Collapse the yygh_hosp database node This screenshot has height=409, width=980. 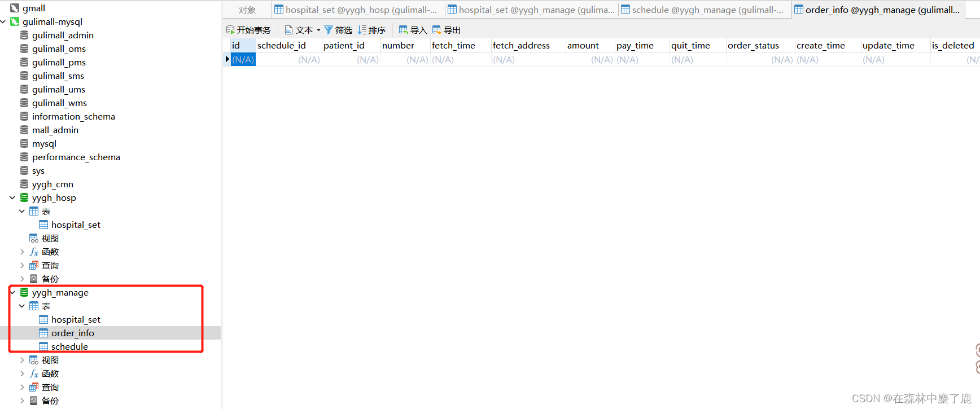tap(12, 197)
